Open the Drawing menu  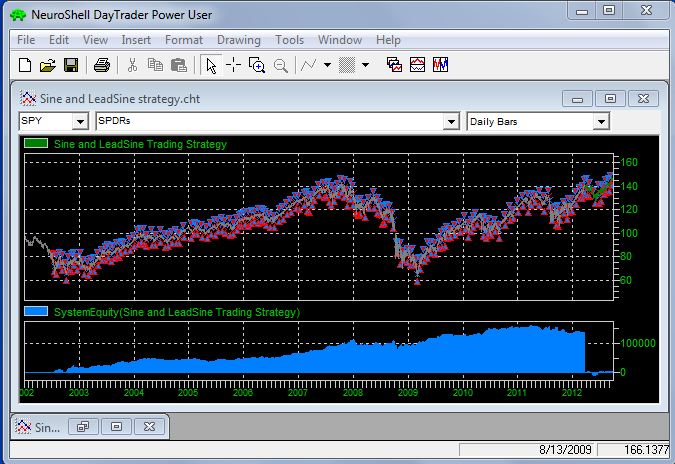pos(239,40)
